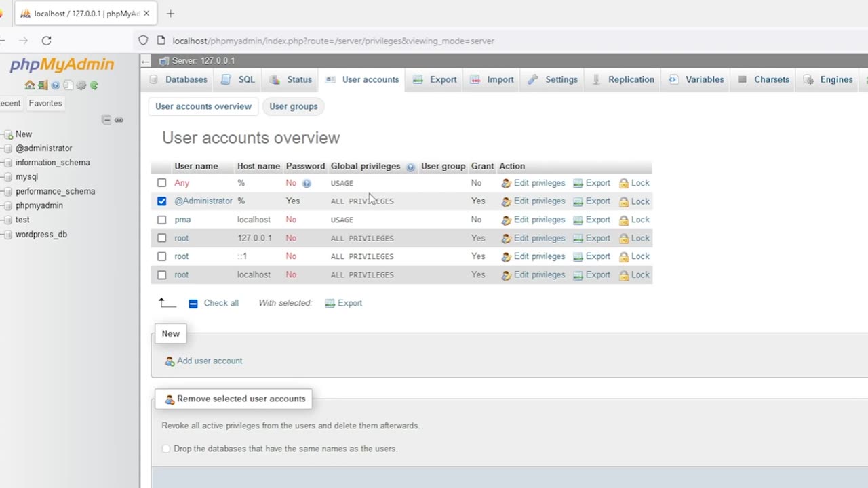Select User accounts overview sub-tab
The image size is (868, 488).
click(x=203, y=106)
